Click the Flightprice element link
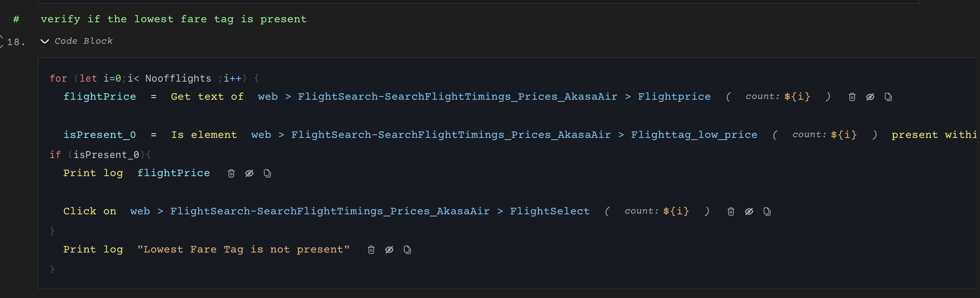This screenshot has width=980, height=298. click(674, 97)
